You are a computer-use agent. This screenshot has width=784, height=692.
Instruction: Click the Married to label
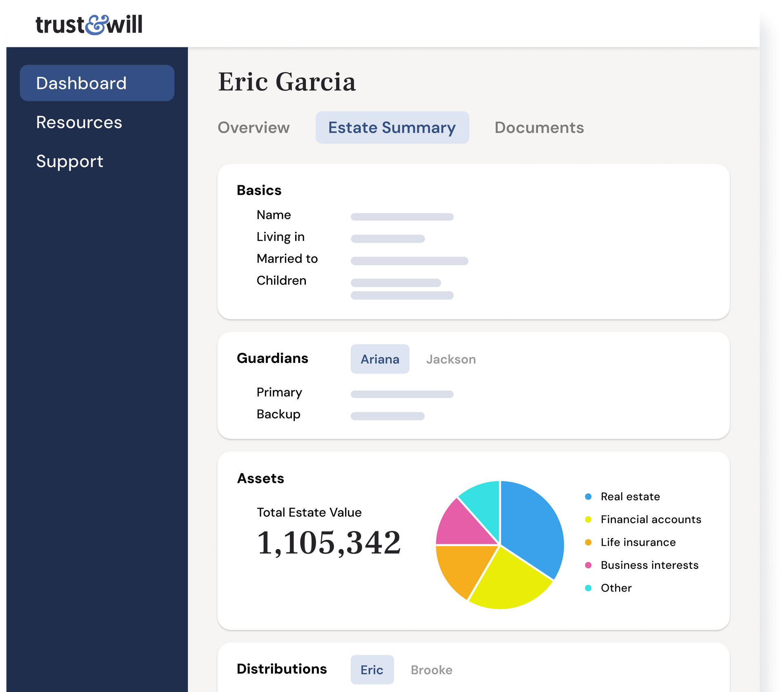click(287, 258)
